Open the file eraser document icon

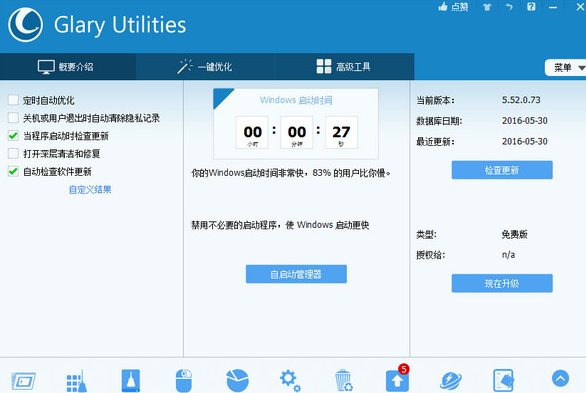point(503,381)
